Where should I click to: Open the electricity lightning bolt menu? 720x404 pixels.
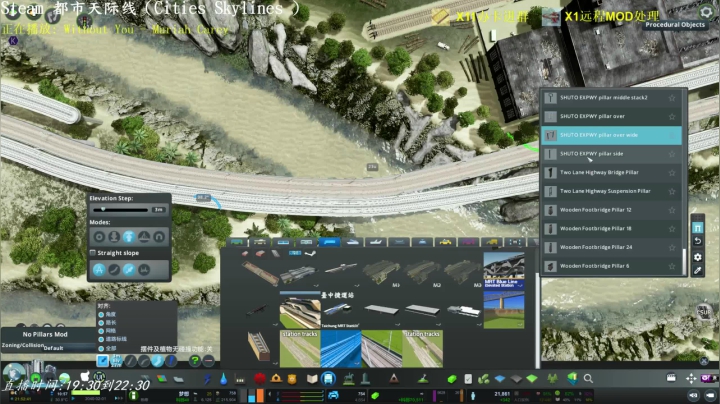click(x=208, y=379)
